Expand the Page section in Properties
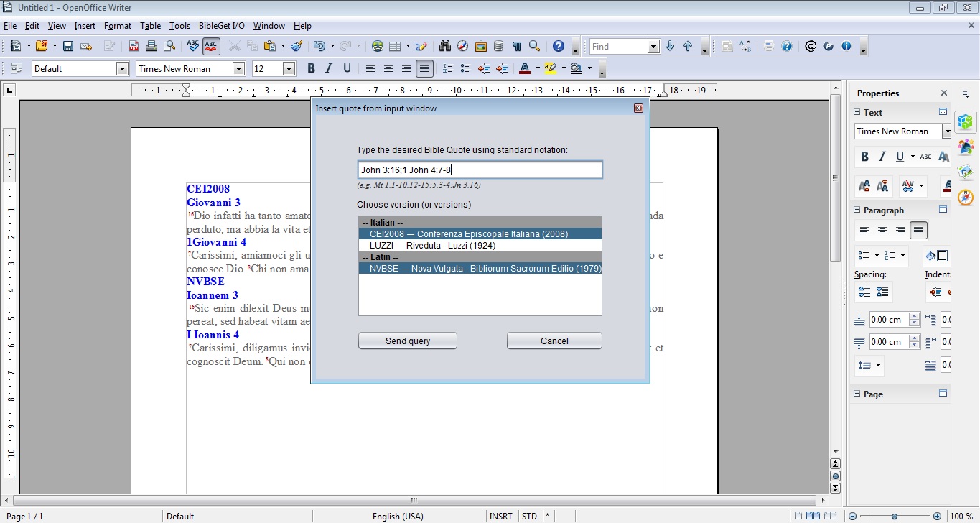This screenshot has height=523, width=980. [x=857, y=394]
